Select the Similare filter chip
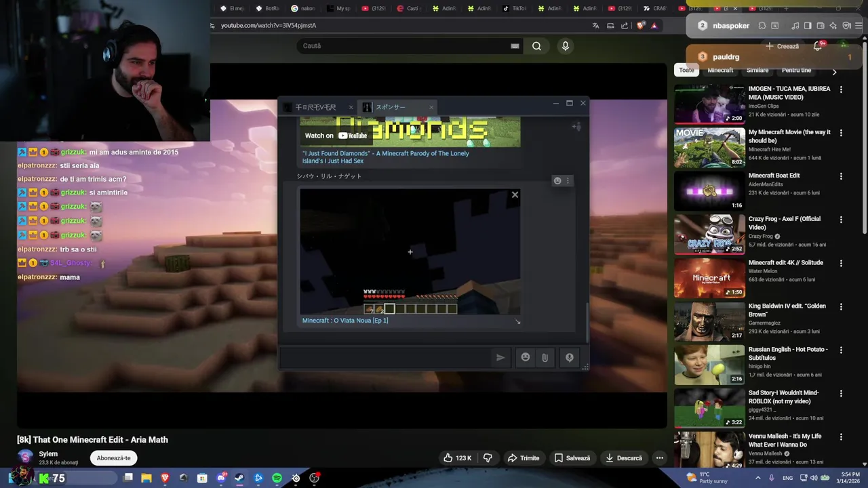868x488 pixels. point(757,70)
